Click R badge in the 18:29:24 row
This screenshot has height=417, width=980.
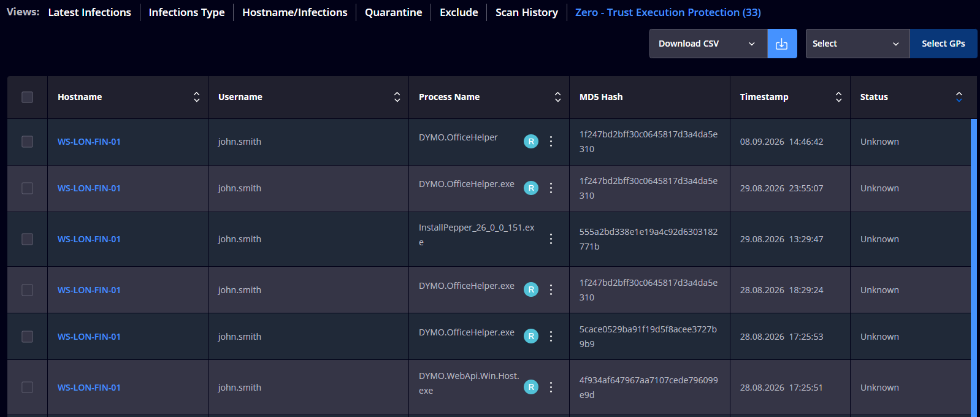[531, 289]
